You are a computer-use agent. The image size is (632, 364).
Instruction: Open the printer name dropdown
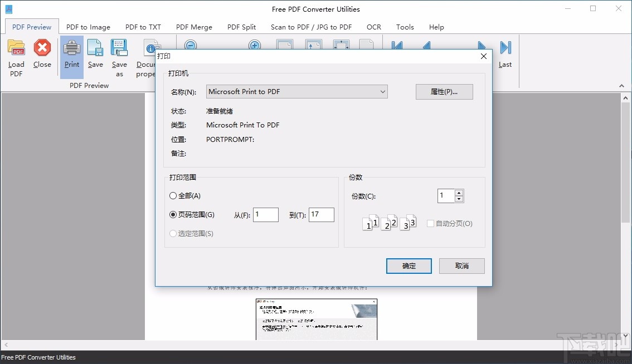[x=383, y=91]
